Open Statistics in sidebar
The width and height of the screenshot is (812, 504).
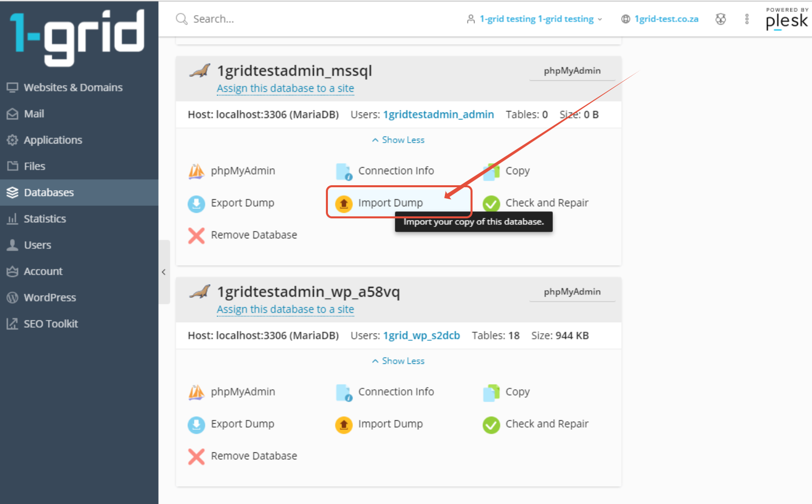pyautogui.click(x=79, y=219)
